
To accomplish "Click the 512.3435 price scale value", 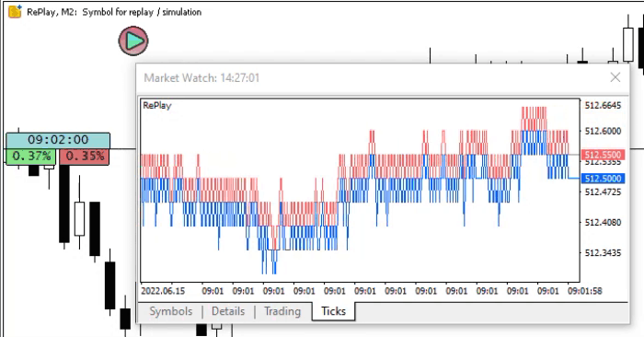I will coord(603,252).
